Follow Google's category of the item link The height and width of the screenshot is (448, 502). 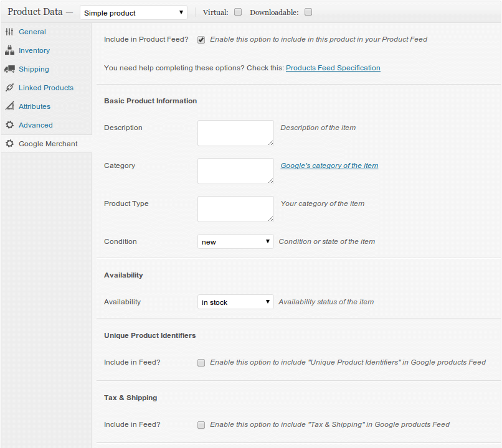329,166
